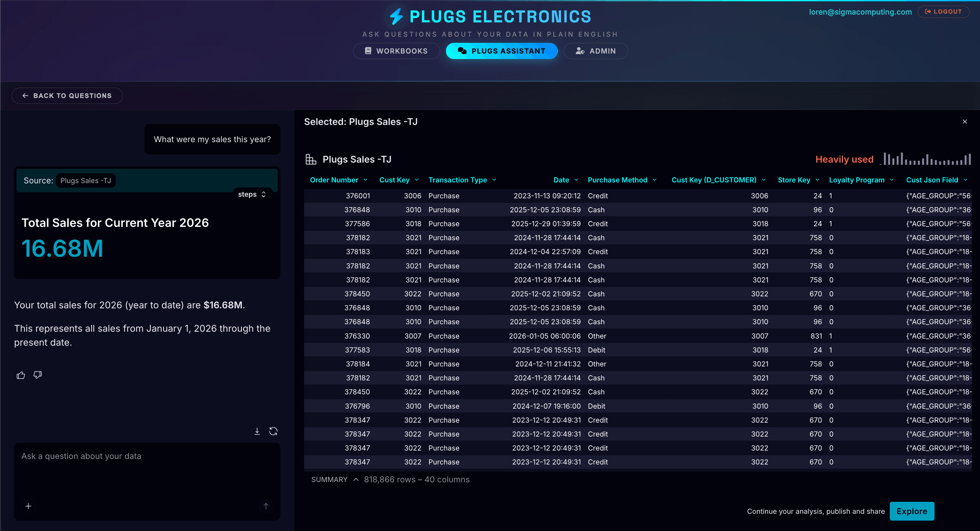Click Back to Questions button

click(x=67, y=96)
